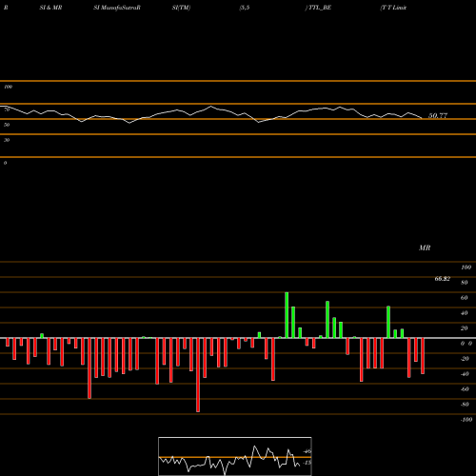The width and height of the screenshot is (476, 476).
Task: Click the MR panel title
Action: click(425, 248)
